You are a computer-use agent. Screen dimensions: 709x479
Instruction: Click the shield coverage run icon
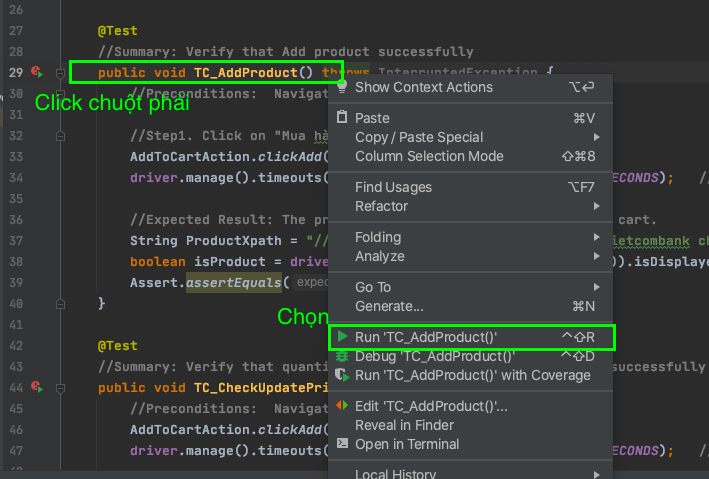coord(342,375)
